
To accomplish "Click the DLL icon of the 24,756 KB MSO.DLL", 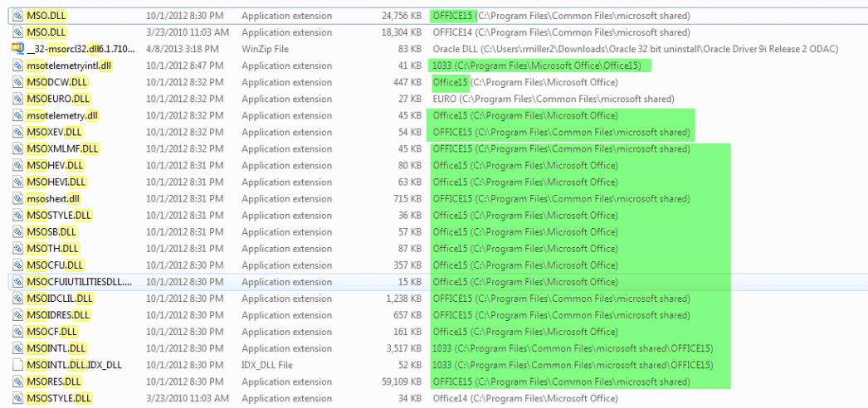I will pos(17,16).
